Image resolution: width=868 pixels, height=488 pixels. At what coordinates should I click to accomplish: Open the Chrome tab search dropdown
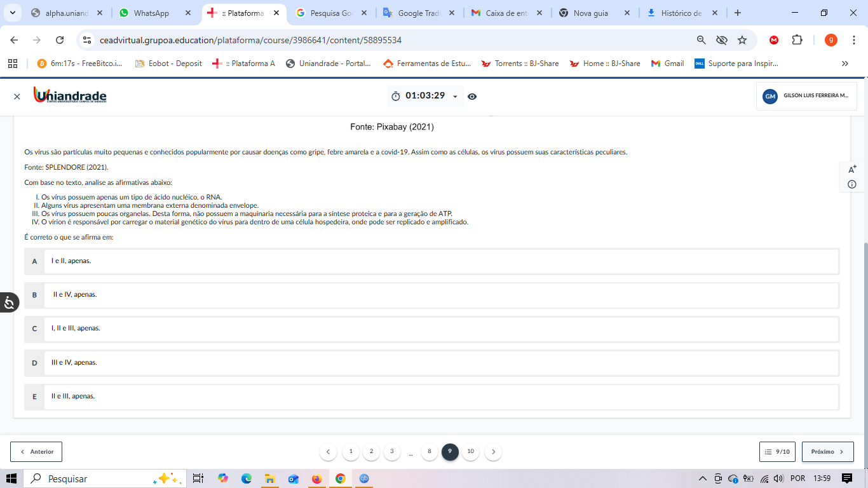(x=12, y=13)
